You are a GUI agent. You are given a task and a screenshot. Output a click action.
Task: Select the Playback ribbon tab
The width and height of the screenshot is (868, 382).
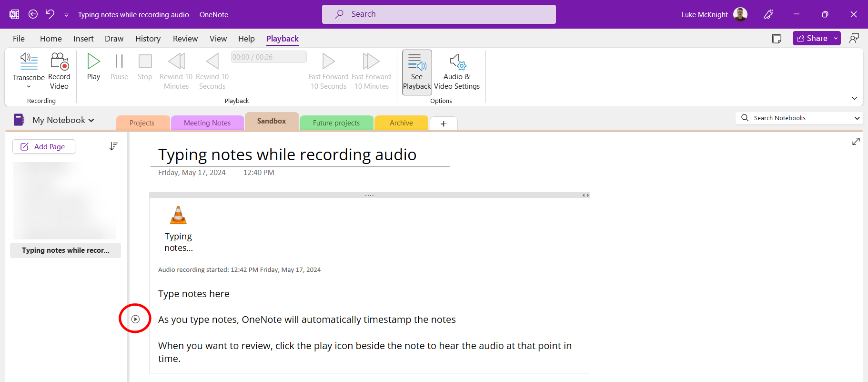283,39
